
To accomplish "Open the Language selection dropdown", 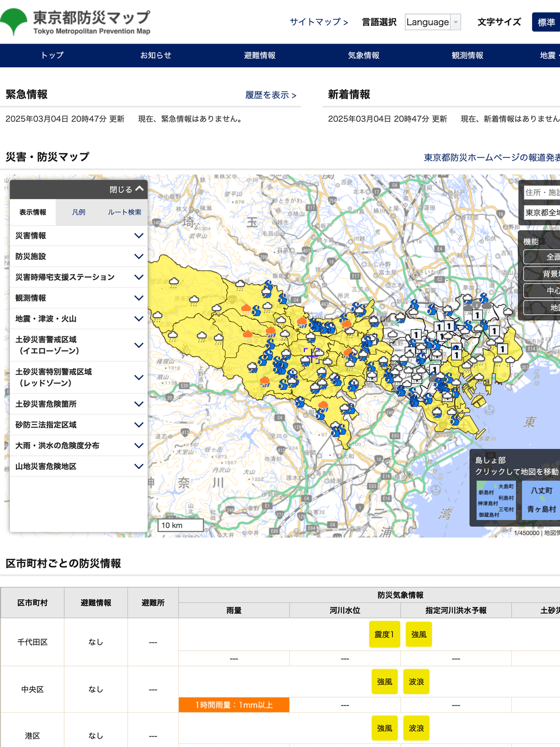I will (433, 22).
